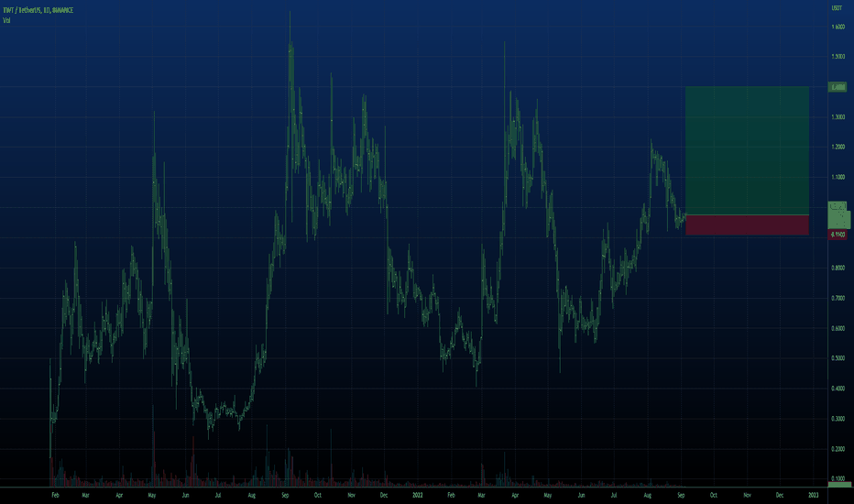Click the 0.6000 price axis label
The width and height of the screenshot is (854, 504).
pos(838,329)
